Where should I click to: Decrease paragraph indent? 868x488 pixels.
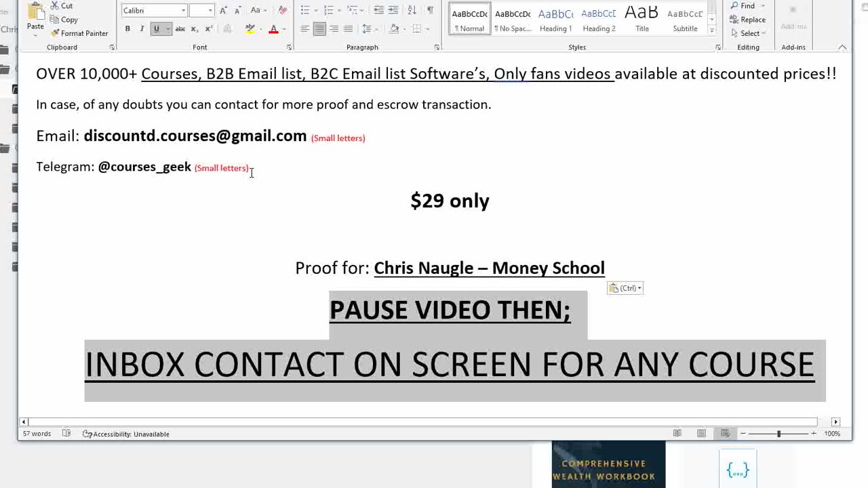pos(378,10)
